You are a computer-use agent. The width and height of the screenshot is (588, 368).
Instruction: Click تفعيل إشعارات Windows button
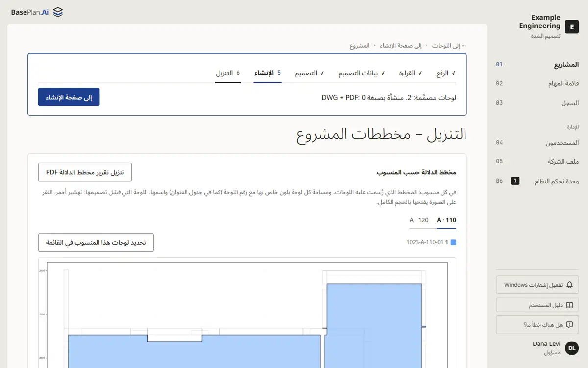(x=538, y=285)
